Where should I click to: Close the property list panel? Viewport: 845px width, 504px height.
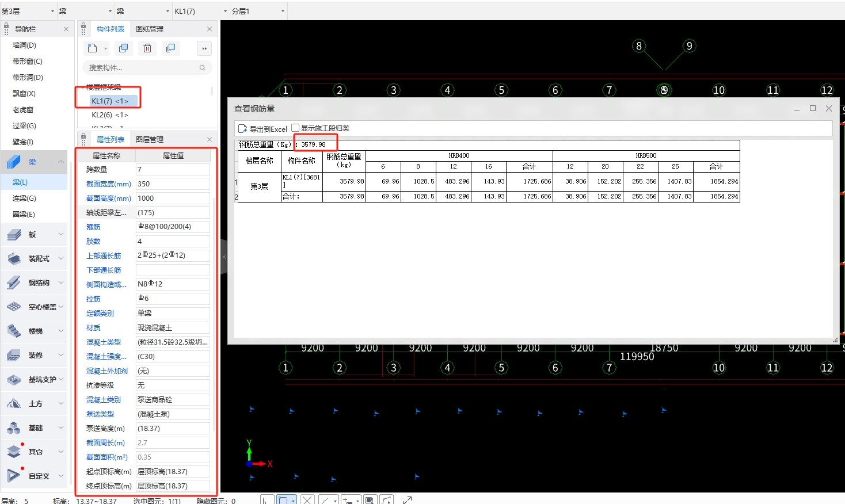tap(209, 139)
